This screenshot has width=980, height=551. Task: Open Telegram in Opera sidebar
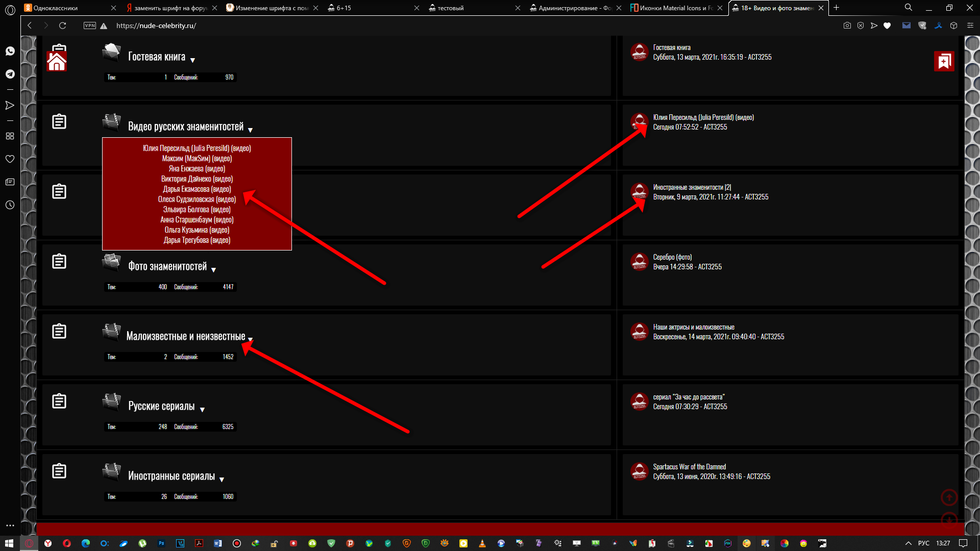pyautogui.click(x=10, y=74)
